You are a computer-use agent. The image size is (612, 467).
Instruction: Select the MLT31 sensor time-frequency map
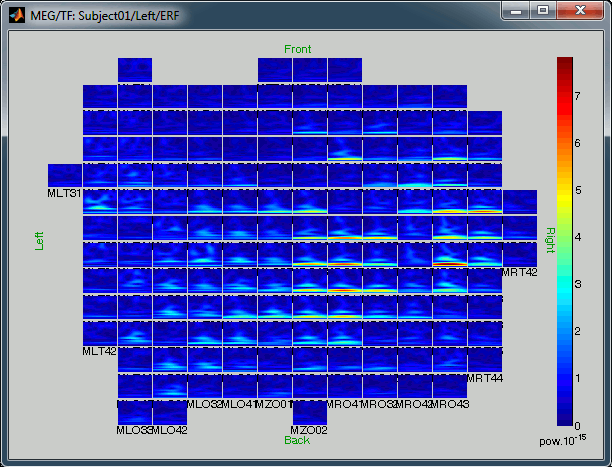(x=65, y=174)
